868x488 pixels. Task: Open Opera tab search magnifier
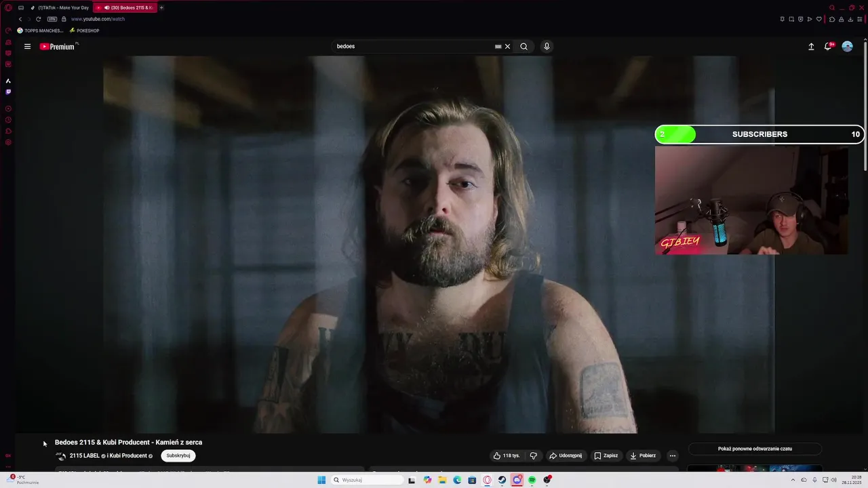[832, 7]
